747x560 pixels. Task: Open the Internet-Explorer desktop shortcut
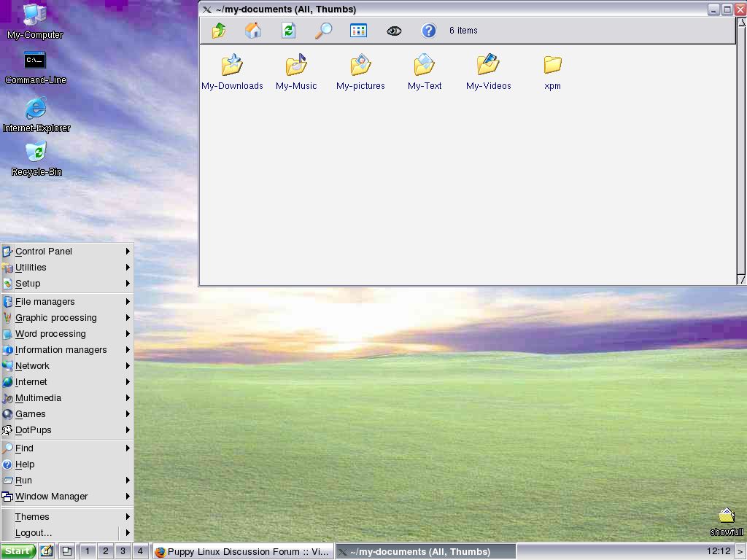pyautogui.click(x=36, y=114)
